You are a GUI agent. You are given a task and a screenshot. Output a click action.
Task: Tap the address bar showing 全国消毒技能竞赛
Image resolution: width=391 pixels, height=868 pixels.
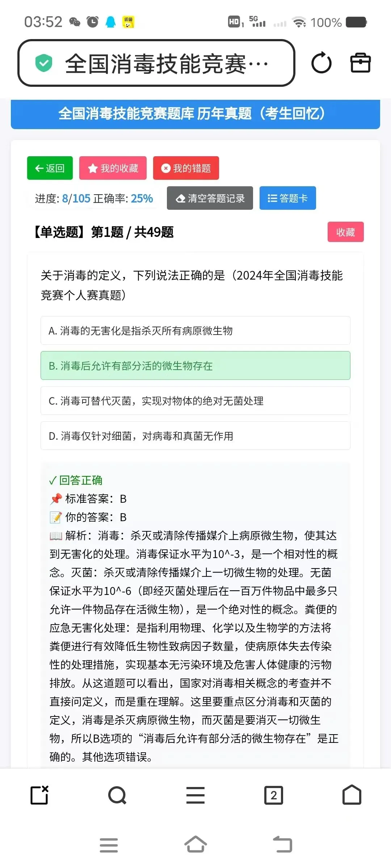click(x=156, y=63)
